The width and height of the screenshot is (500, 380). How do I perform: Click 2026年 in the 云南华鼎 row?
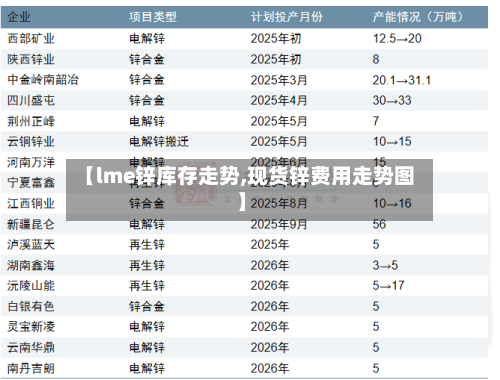pos(270,348)
